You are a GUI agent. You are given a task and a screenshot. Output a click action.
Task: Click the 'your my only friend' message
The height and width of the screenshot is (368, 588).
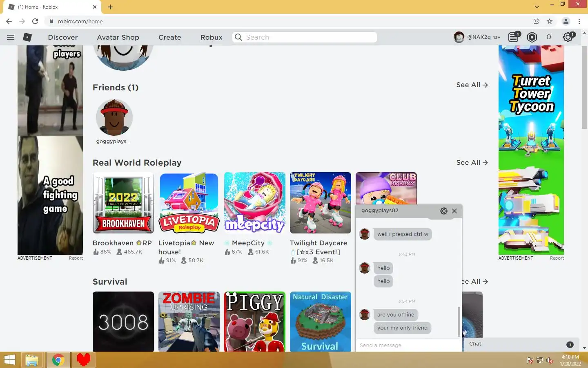(402, 328)
